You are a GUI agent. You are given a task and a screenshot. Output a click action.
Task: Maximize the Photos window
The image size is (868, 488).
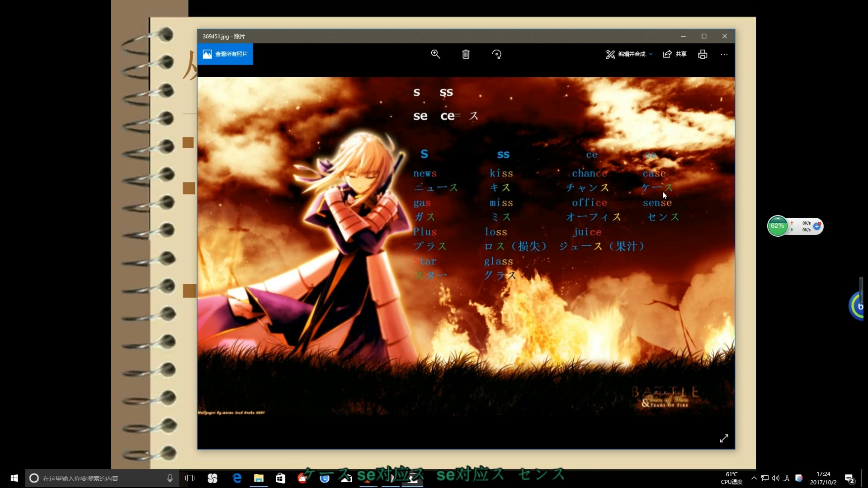pos(704,36)
